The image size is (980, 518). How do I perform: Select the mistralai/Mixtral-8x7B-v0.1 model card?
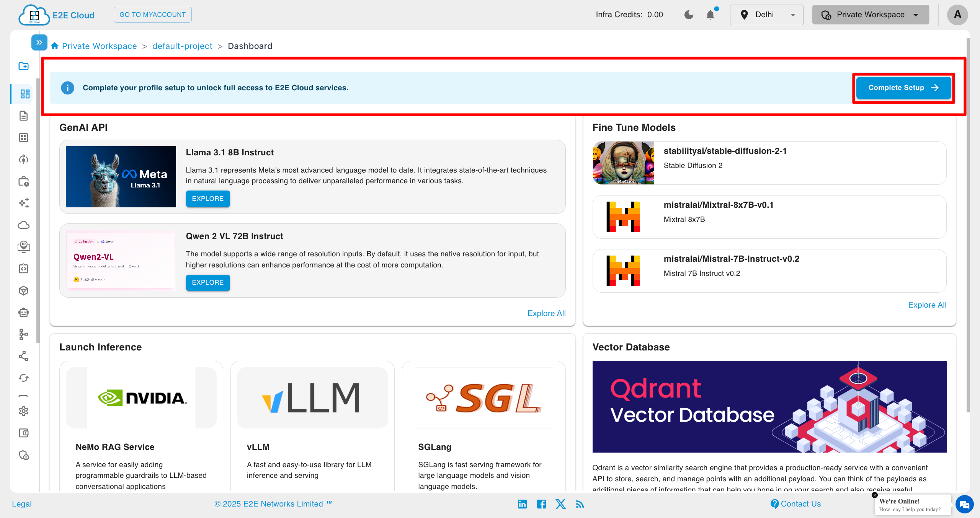point(769,217)
